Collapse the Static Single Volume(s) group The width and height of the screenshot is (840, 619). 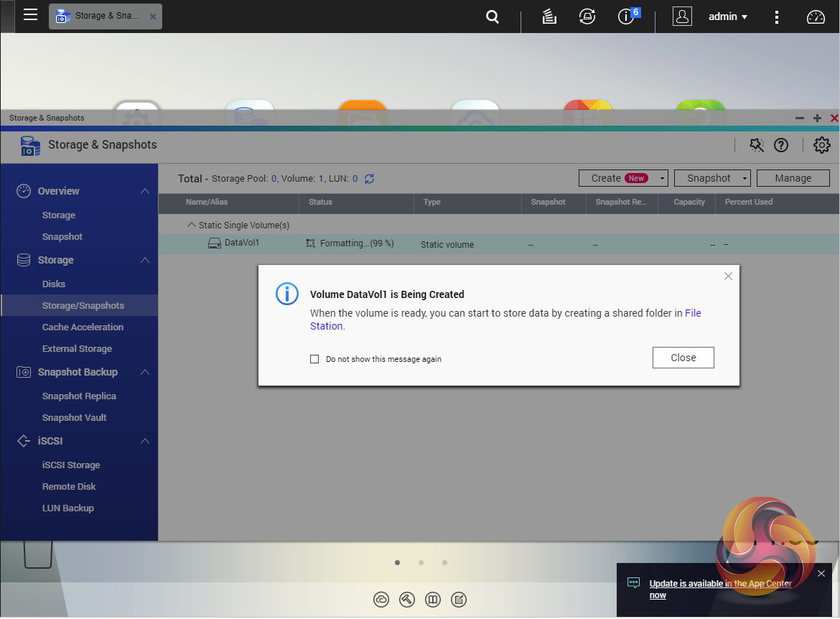coord(191,225)
